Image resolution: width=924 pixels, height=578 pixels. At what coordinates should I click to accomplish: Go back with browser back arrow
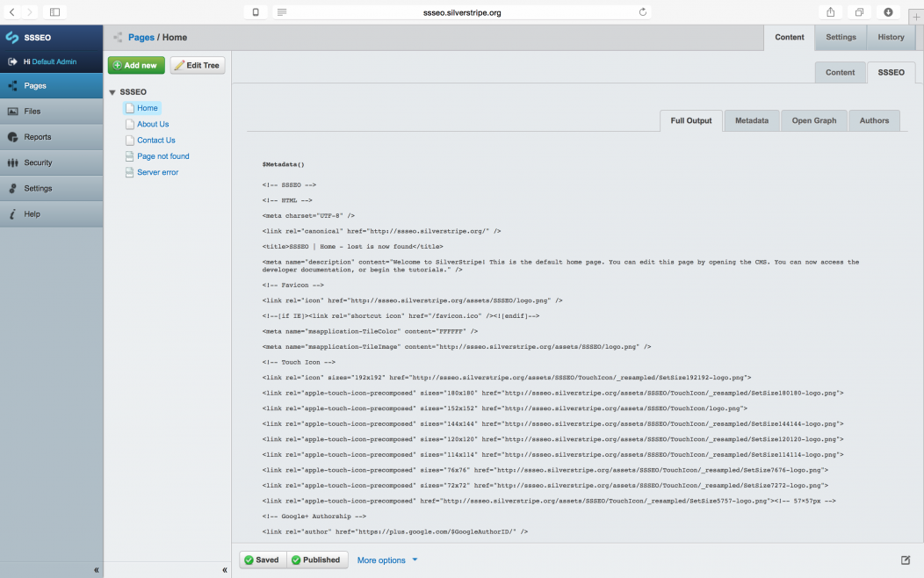[11, 11]
